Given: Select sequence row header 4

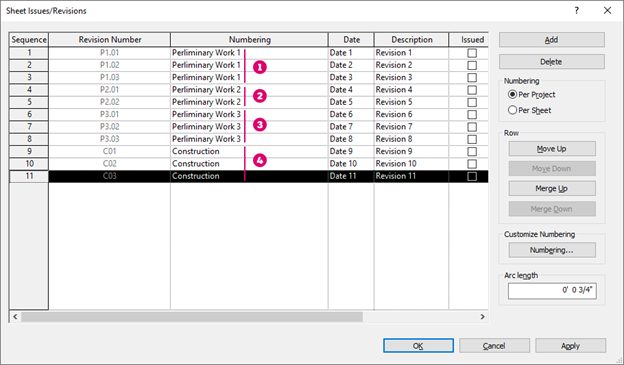Looking at the screenshot, I should tap(29, 90).
